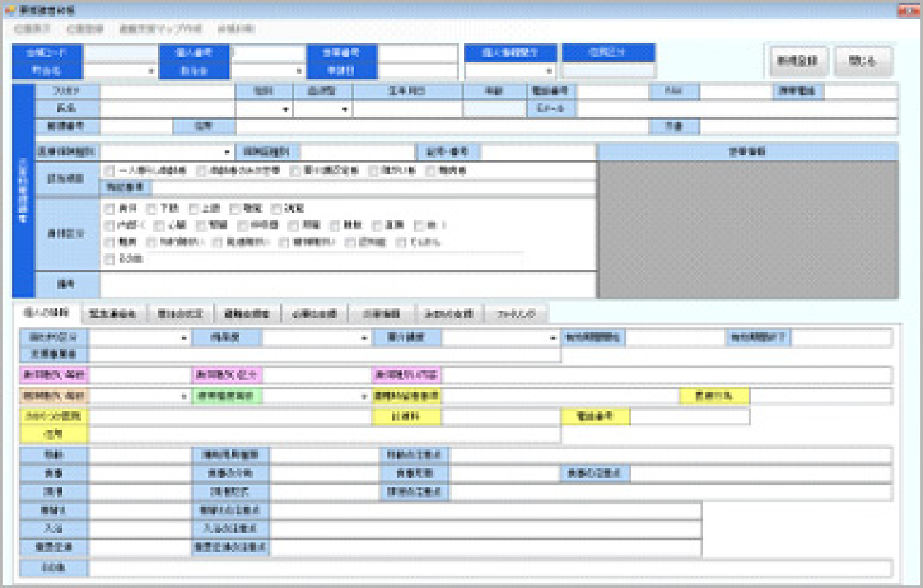
Task: Open the 血液型 dropdown
Action: click(x=344, y=110)
